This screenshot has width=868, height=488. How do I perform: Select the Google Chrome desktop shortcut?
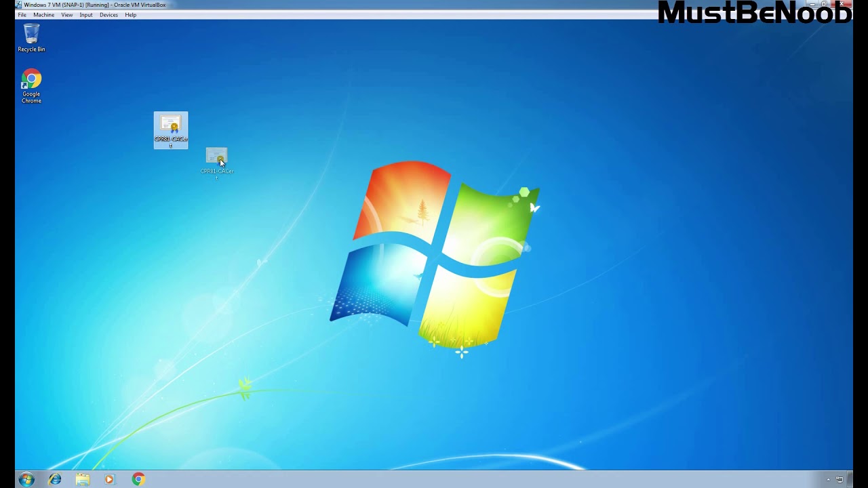pyautogui.click(x=31, y=86)
